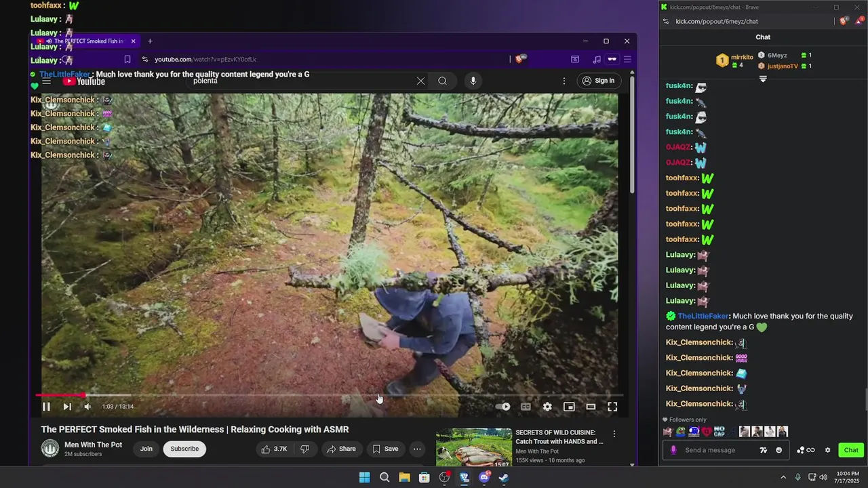Open 7TV emote menu in chat input
This screenshot has height=488, width=868.
point(764,450)
